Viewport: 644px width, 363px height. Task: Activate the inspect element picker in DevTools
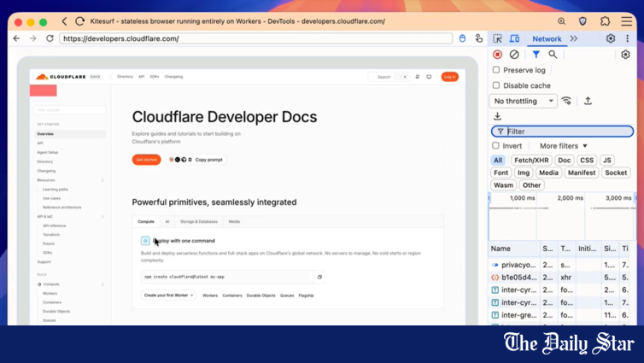point(497,38)
